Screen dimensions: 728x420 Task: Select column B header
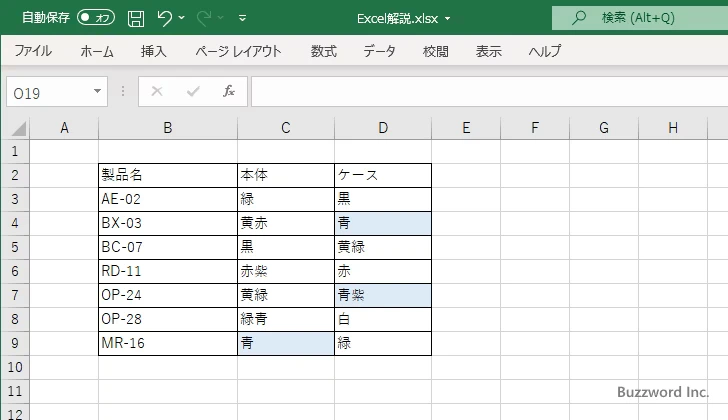click(168, 128)
